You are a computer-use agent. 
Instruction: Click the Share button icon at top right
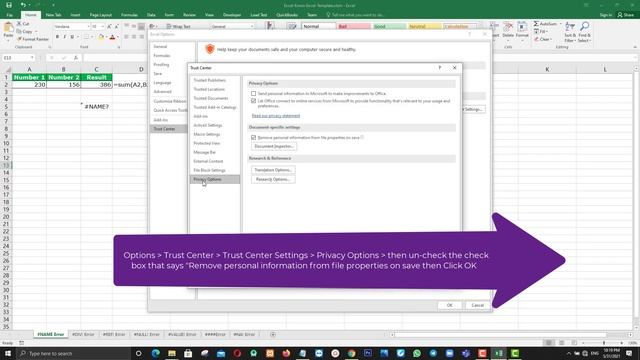pos(620,15)
